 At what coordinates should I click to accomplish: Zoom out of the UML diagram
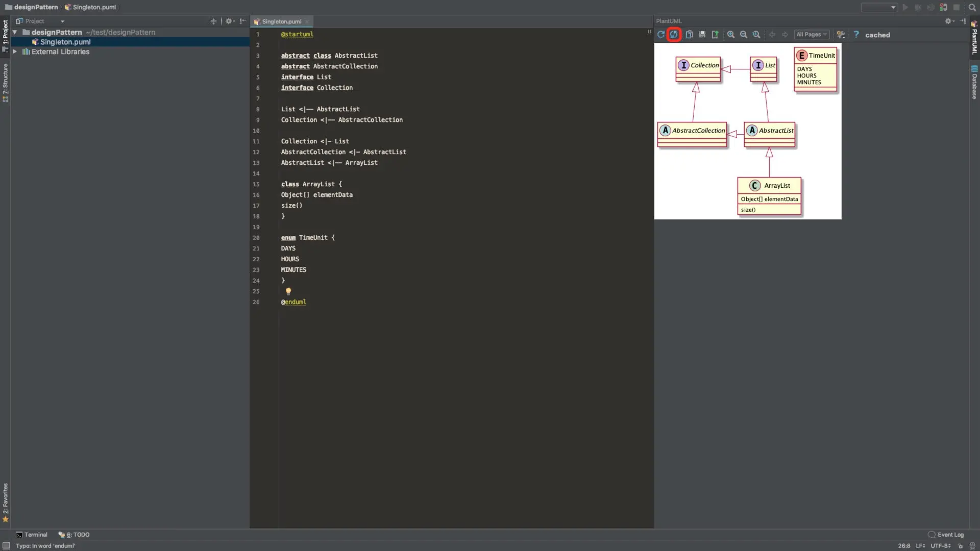(x=744, y=35)
